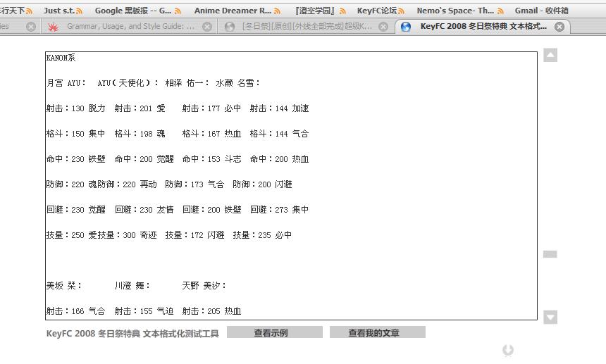The width and height of the screenshot is (606, 364).
Task: Click text 格斗:150 集中
Action: (x=76, y=134)
